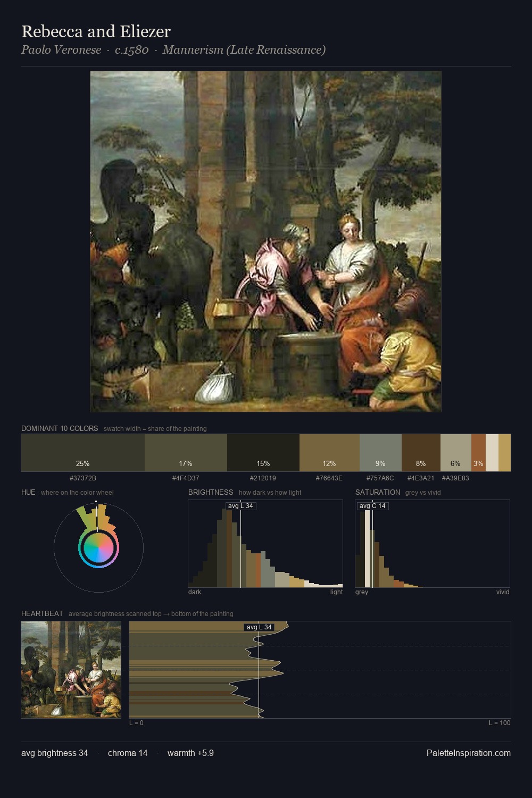Click the 'L = 100' axis label
Image resolution: width=532 pixels, height=798 pixels.
(500, 722)
